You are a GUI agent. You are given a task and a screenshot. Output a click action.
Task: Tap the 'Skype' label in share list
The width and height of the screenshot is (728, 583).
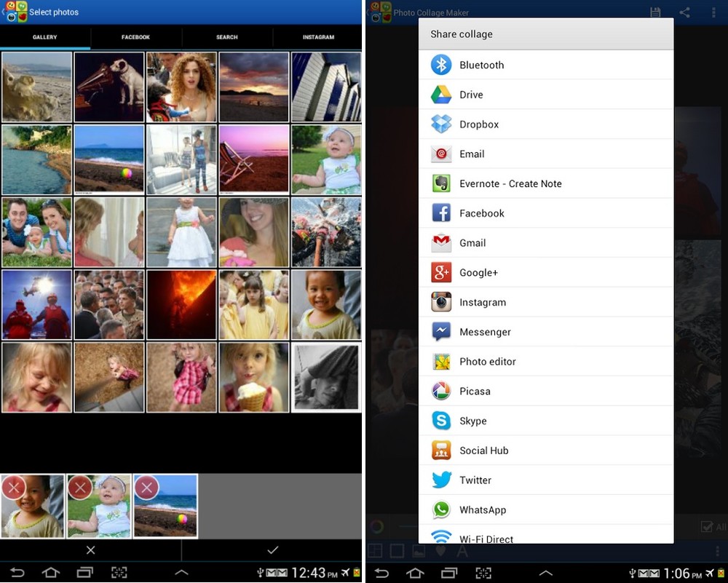coord(473,421)
